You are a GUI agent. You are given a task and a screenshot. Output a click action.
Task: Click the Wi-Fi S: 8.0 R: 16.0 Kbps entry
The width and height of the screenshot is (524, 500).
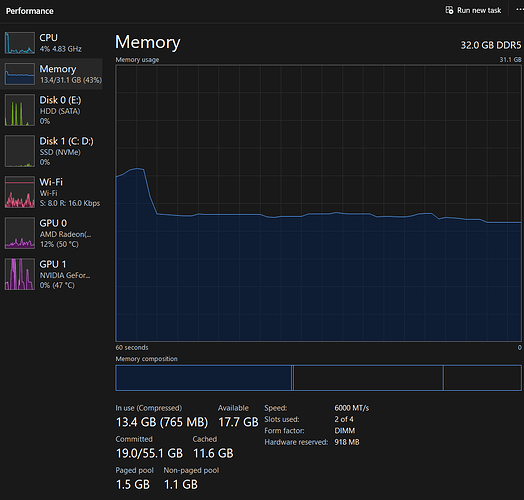point(51,192)
